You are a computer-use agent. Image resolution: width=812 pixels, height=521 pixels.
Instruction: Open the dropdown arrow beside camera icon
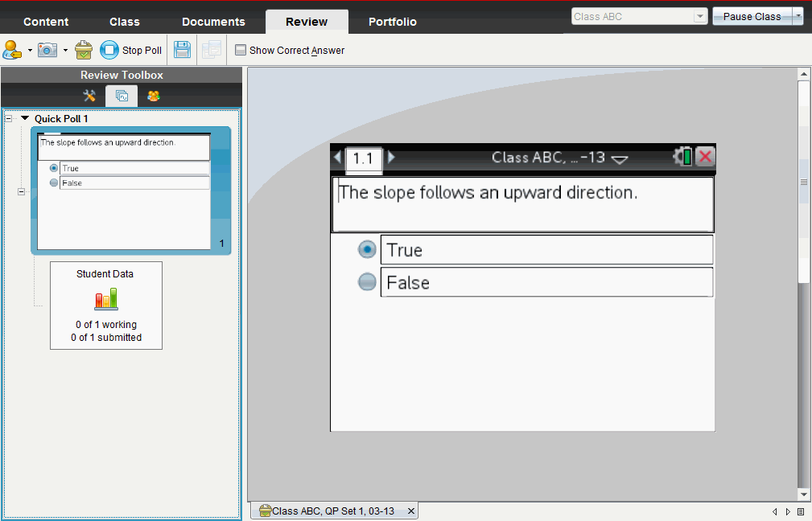(65, 50)
